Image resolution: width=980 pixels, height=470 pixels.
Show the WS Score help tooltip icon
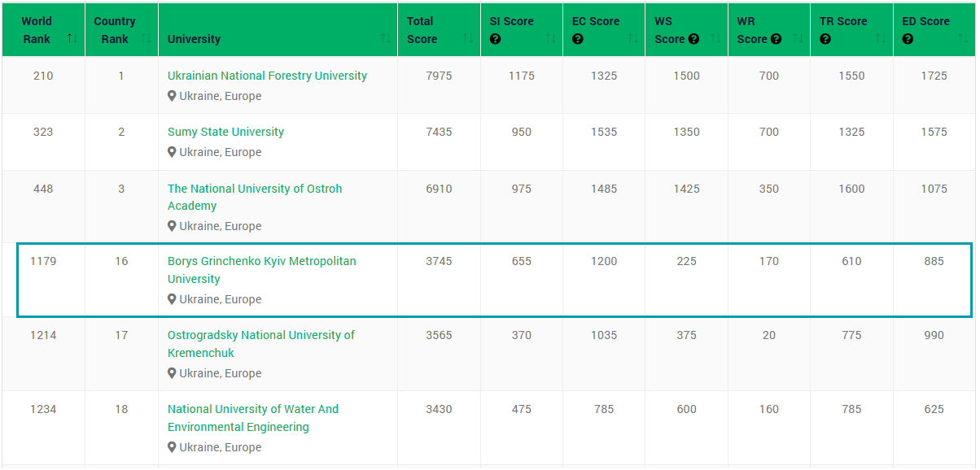(693, 39)
